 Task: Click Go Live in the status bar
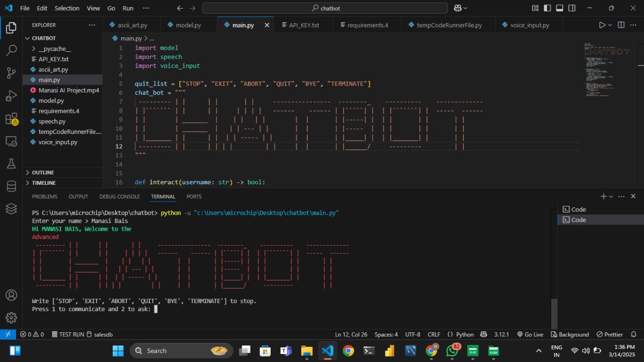(x=530, y=334)
